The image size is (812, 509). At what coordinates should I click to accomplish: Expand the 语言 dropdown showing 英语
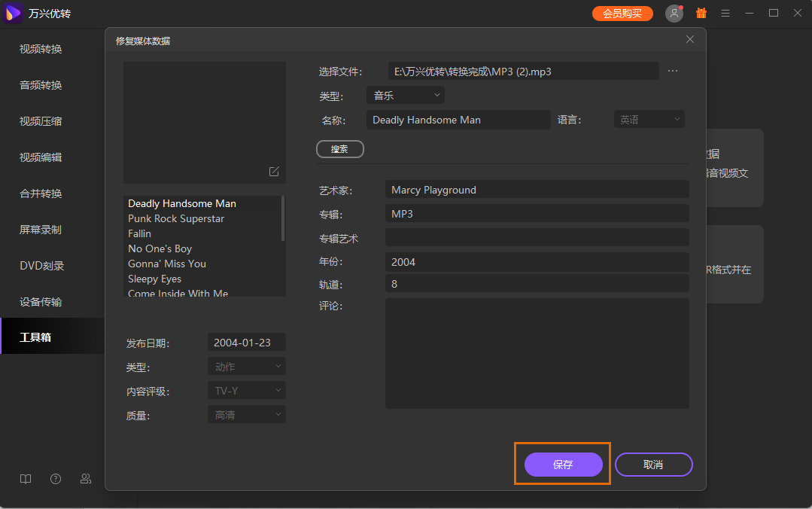(x=649, y=118)
